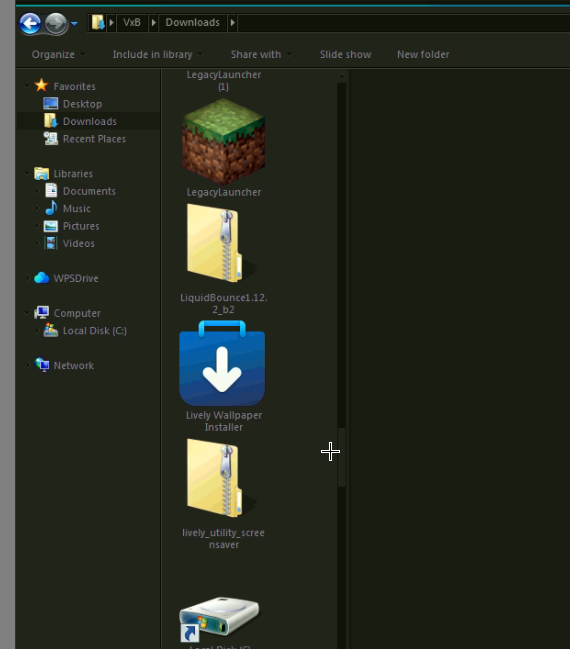Create a New folder from the toolbar

[x=423, y=54]
